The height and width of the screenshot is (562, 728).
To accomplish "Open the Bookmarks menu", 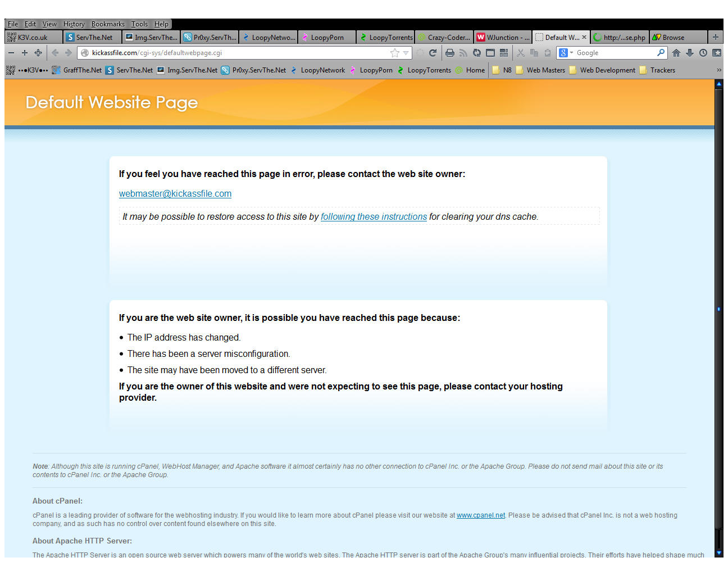I will pos(108,24).
